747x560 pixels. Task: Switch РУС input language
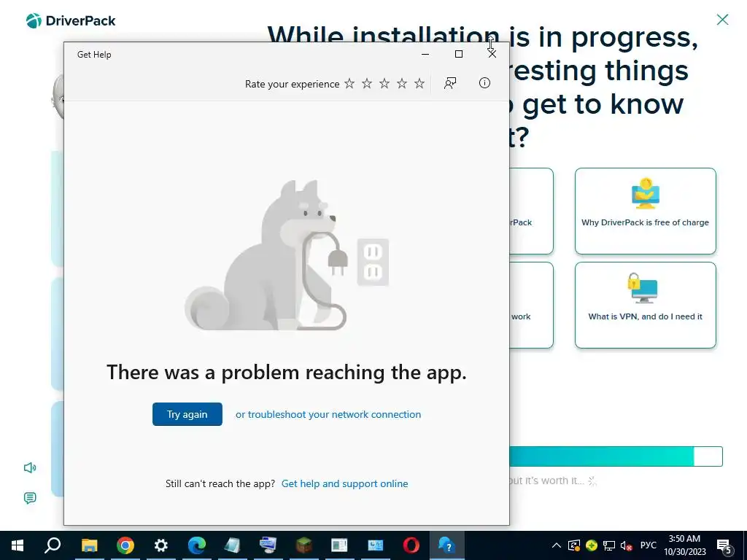tap(648, 545)
